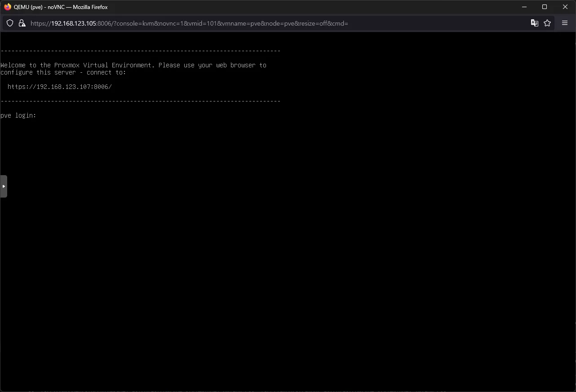
Task: Click 'configure this server - connect to:' line
Action: [x=63, y=72]
